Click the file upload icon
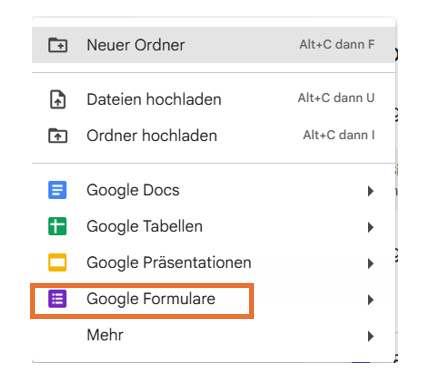Screen dimensions: 430x380 pos(58,99)
